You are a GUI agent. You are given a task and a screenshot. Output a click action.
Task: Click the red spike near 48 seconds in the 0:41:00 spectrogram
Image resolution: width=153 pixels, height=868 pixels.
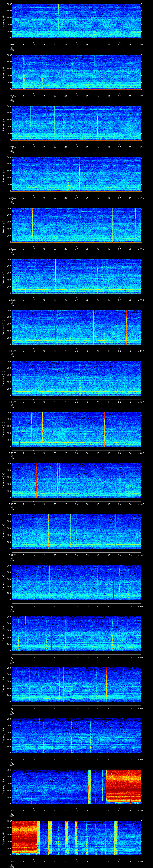(115, 531)
